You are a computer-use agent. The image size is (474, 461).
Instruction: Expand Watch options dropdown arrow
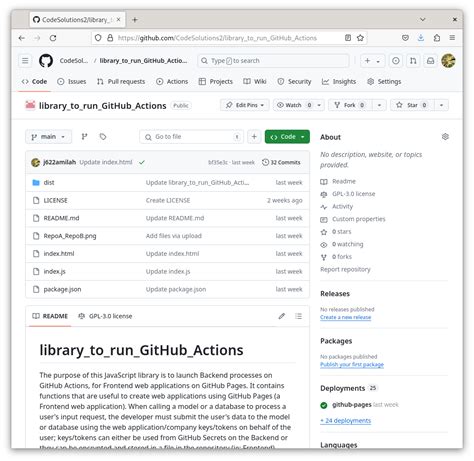[x=319, y=105]
